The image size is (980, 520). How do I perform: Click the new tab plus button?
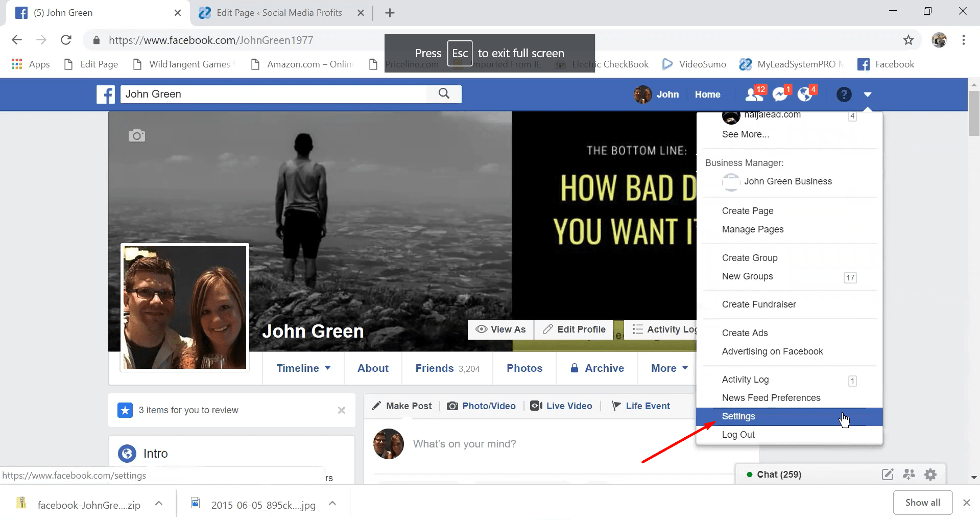click(390, 13)
